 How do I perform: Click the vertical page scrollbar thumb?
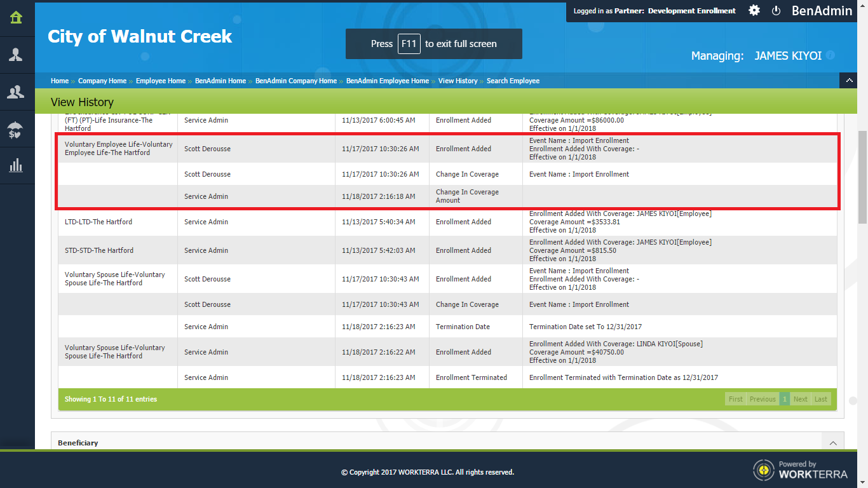[x=862, y=177]
